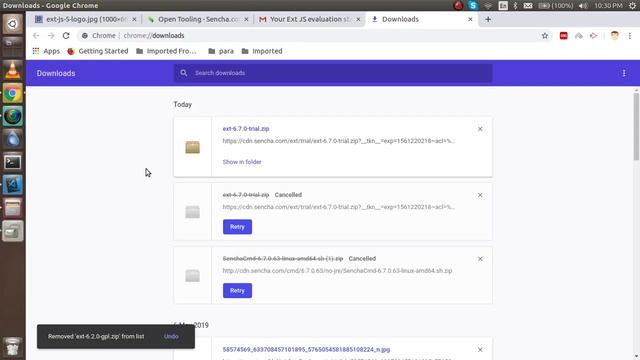
Task: Close the Downloads tab
Action: [470, 19]
